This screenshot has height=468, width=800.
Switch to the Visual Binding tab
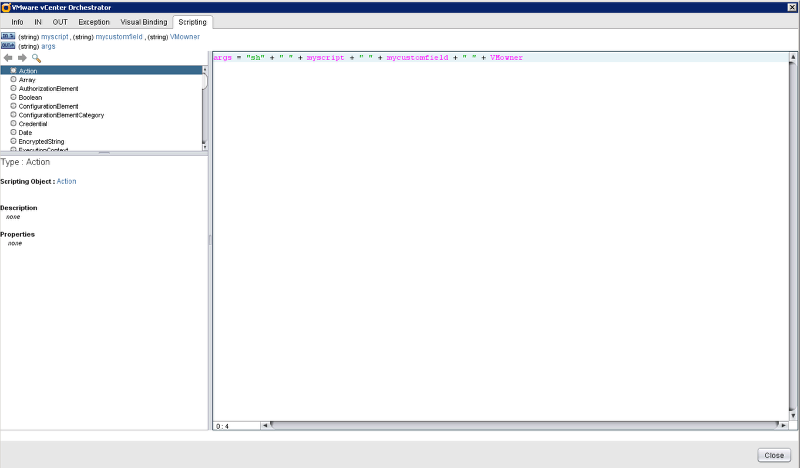144,21
